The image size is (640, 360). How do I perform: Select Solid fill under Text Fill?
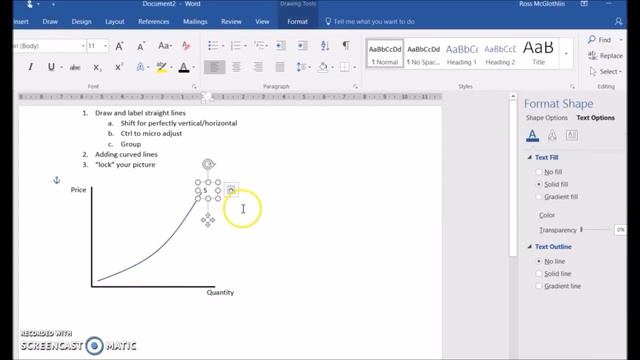tap(552, 184)
